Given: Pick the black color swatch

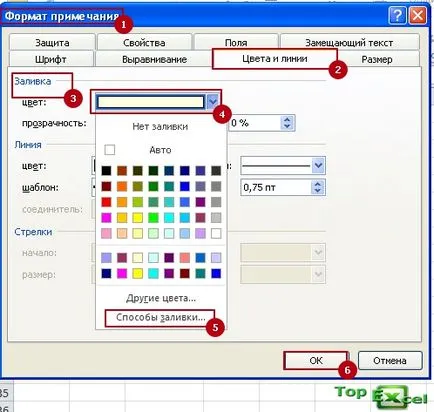Looking at the screenshot, I should 106,171.
